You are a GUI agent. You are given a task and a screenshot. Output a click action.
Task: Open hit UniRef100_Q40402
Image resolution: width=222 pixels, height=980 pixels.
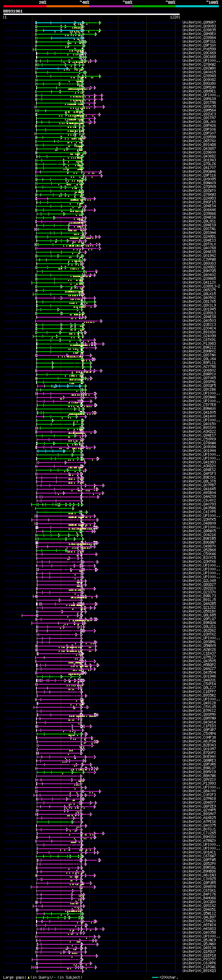click(199, 275)
